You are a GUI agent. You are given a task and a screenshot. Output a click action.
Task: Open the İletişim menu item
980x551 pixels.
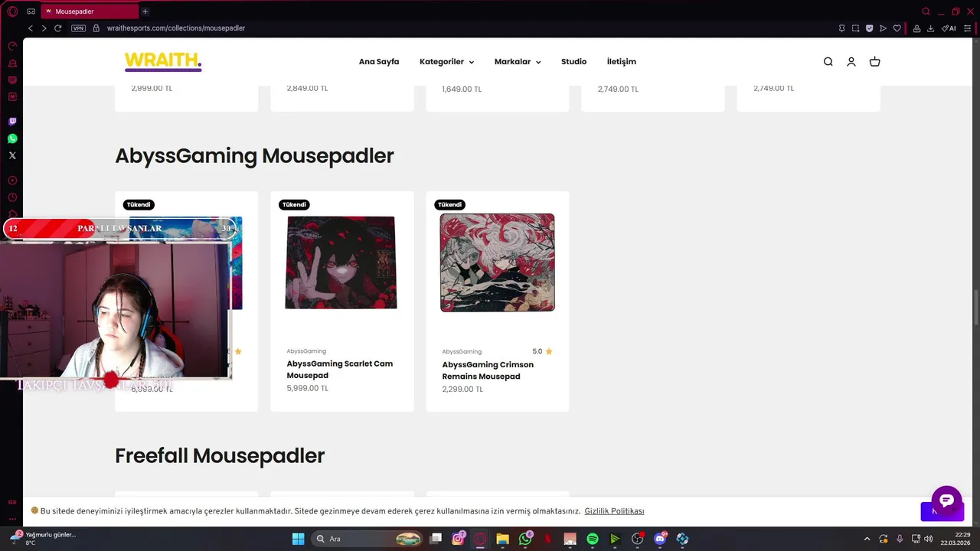[622, 62]
